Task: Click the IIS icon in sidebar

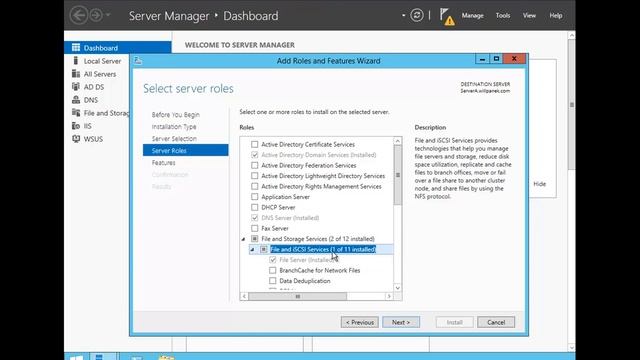Action: pyautogui.click(x=76, y=126)
